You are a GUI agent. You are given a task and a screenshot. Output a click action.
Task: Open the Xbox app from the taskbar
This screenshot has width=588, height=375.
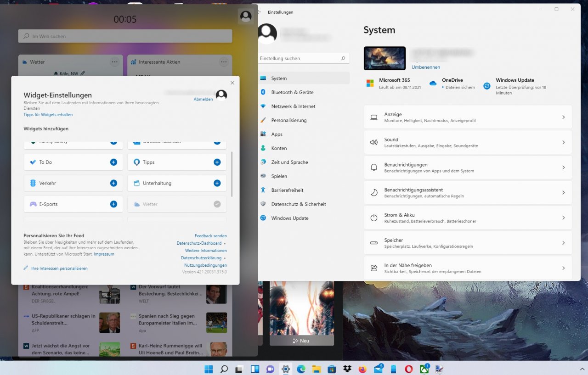pyautogui.click(x=424, y=369)
